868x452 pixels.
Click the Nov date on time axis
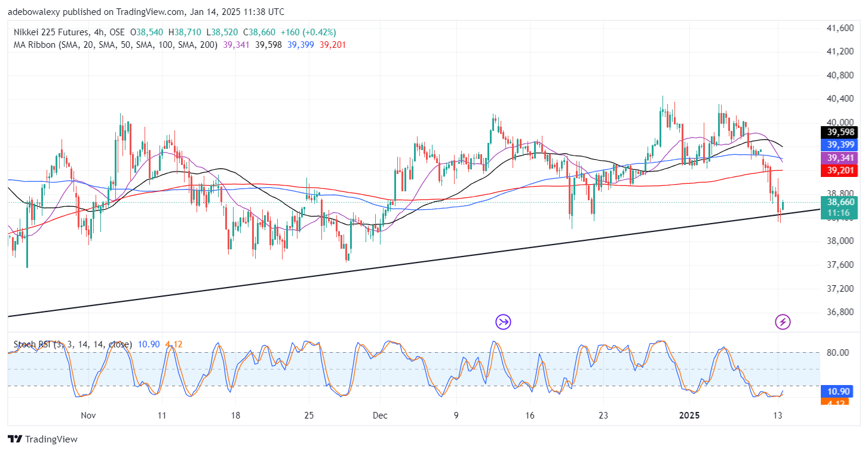[x=88, y=415]
